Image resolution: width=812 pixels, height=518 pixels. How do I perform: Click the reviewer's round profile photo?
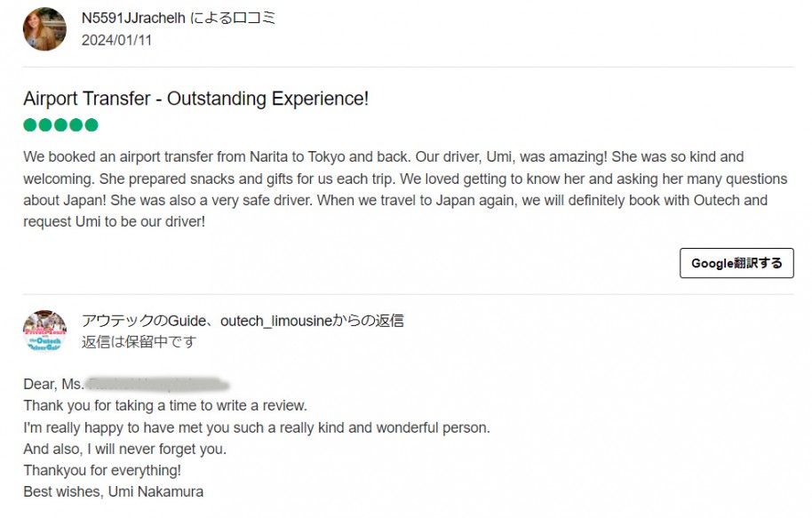44,28
